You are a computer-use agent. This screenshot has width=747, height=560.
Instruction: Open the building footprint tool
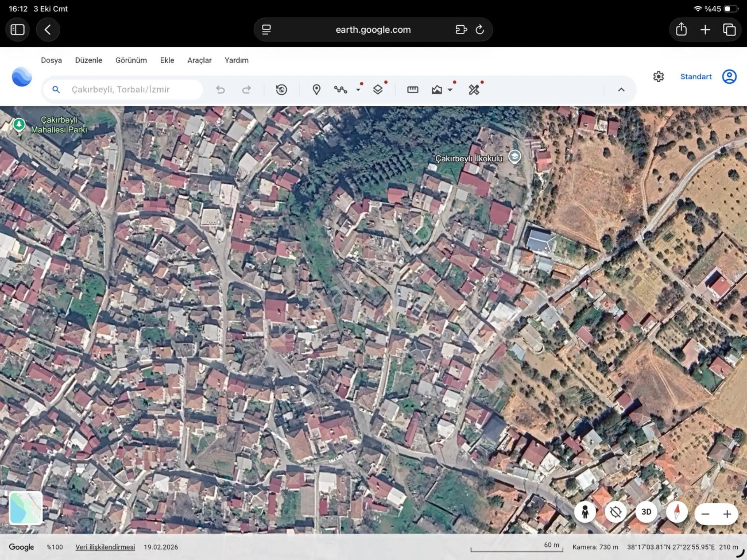(x=437, y=90)
